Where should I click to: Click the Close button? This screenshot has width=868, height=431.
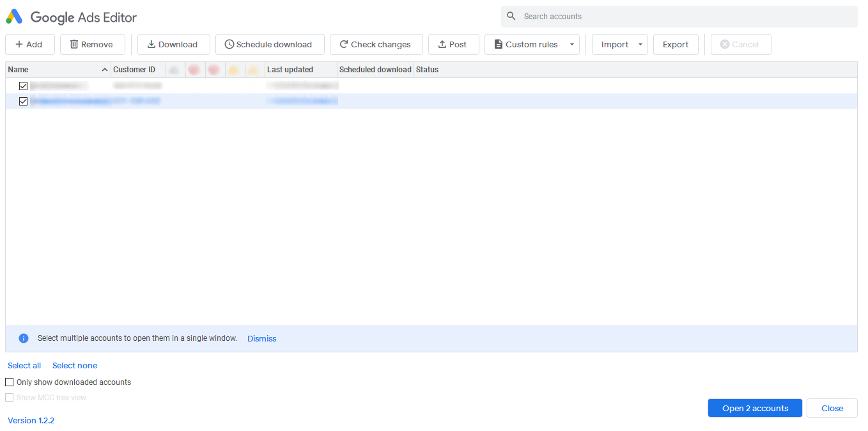[x=832, y=408]
